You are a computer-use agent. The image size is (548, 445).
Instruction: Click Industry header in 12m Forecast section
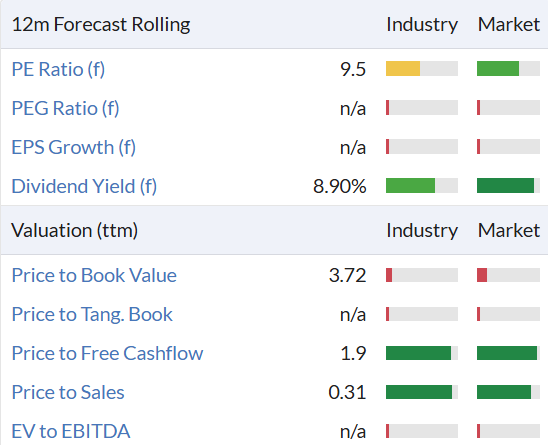pyautogui.click(x=422, y=25)
